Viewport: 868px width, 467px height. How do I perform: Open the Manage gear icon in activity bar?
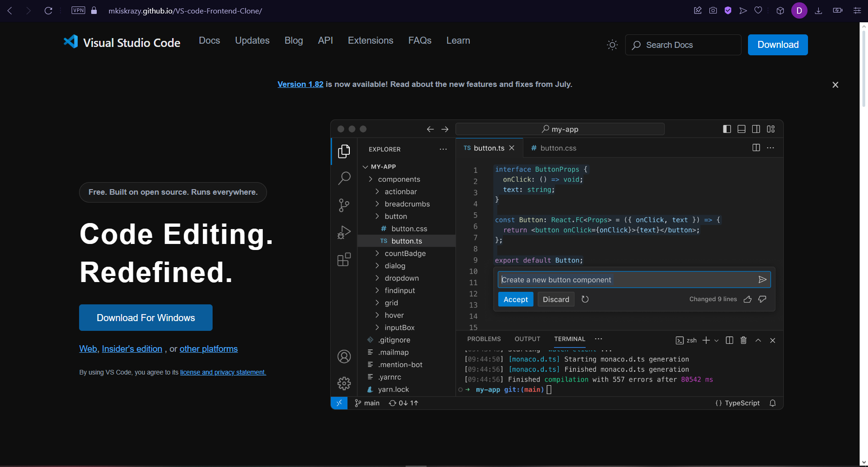pos(344,383)
